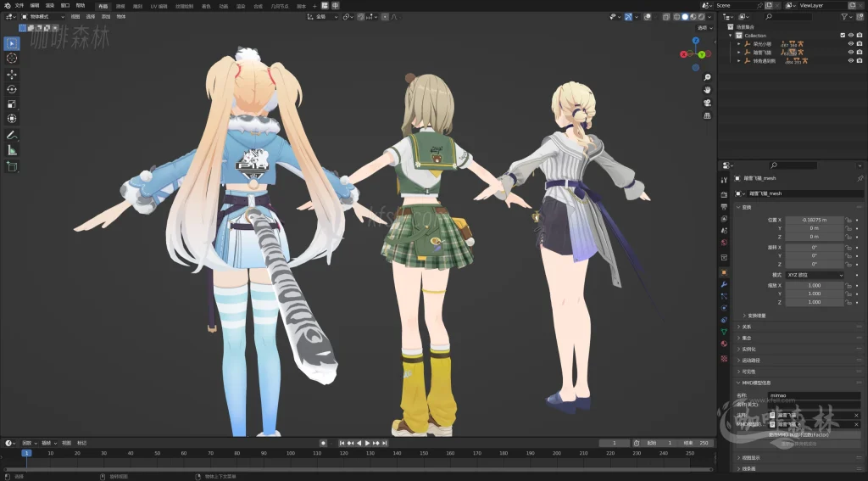
Task: Toggle X-ray in viewport header
Action: pos(666,17)
